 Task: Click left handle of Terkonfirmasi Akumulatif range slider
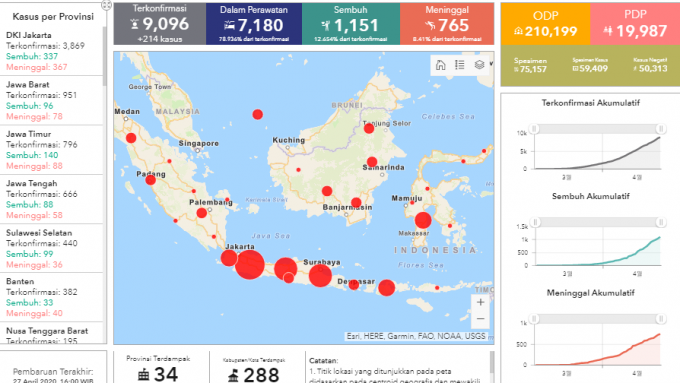(x=534, y=129)
